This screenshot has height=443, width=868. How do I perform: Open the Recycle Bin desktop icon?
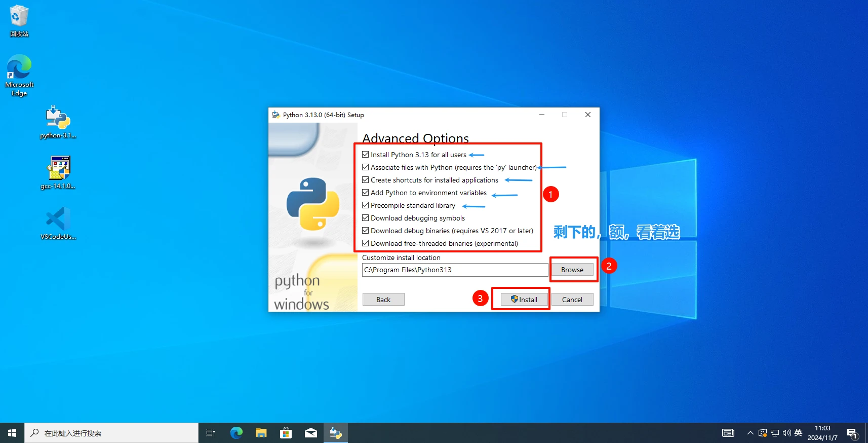tap(19, 20)
